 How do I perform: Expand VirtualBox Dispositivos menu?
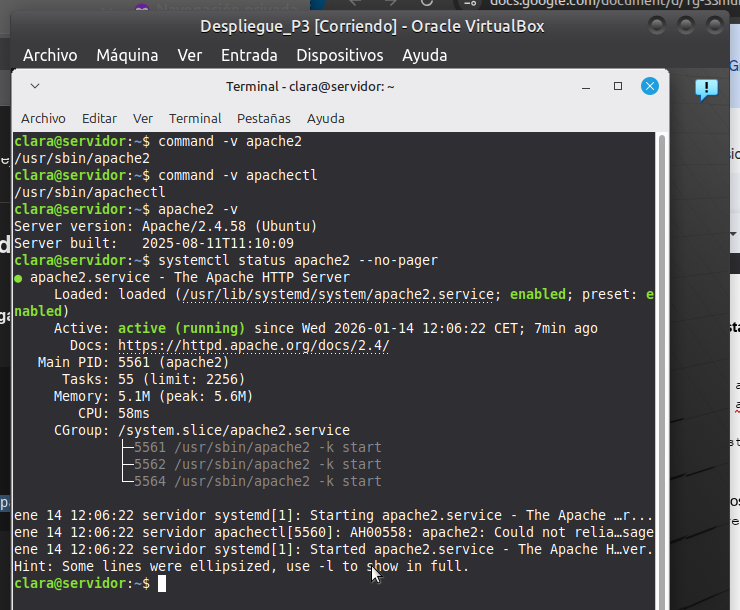click(339, 55)
